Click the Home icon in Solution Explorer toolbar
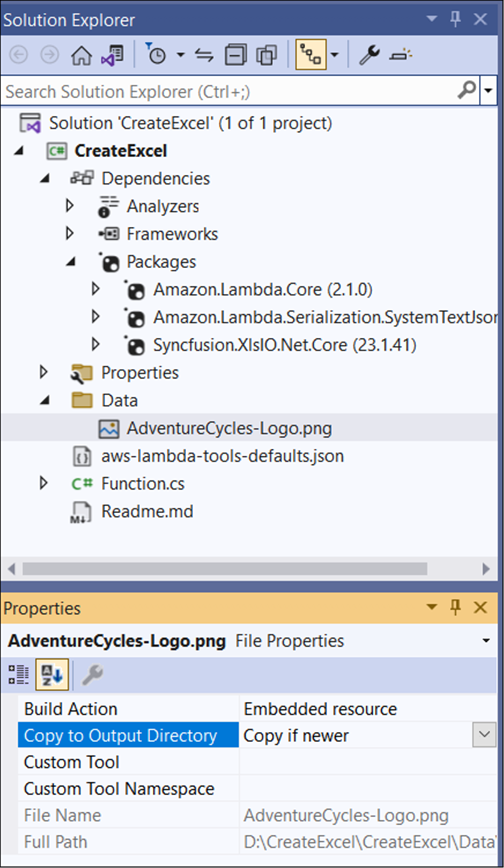This screenshot has height=868, width=504. pyautogui.click(x=81, y=55)
